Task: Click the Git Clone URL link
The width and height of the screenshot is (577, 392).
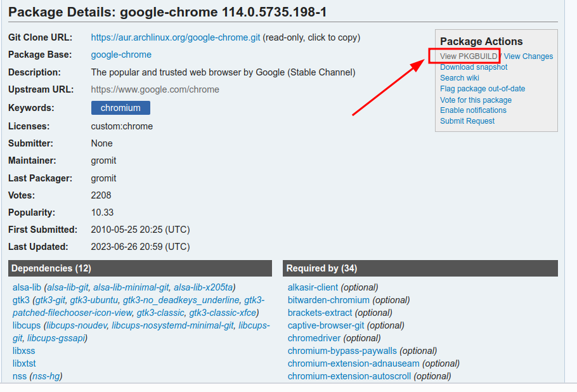Action: pyautogui.click(x=176, y=37)
